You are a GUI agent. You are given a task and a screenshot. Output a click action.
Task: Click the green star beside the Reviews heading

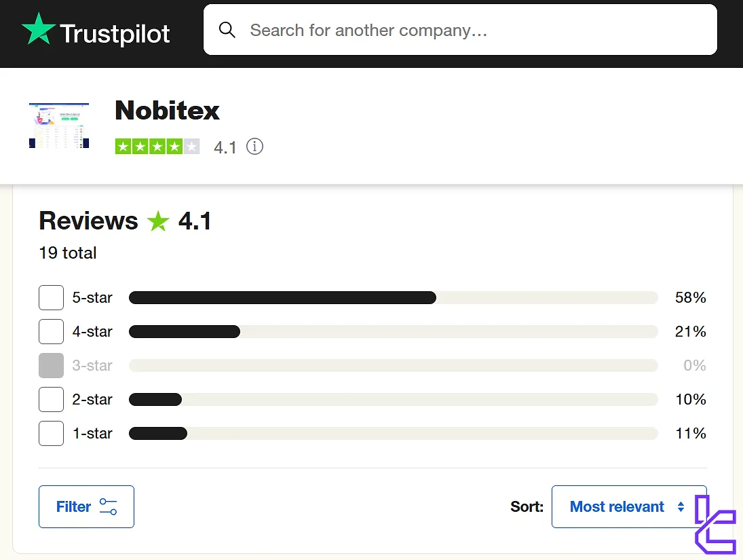[158, 221]
